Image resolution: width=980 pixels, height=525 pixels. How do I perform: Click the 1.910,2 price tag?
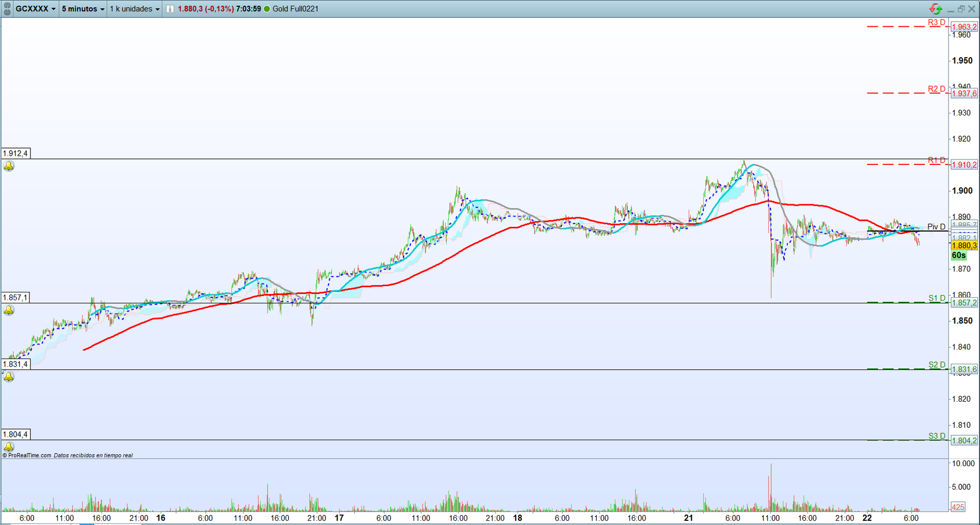[x=964, y=165]
